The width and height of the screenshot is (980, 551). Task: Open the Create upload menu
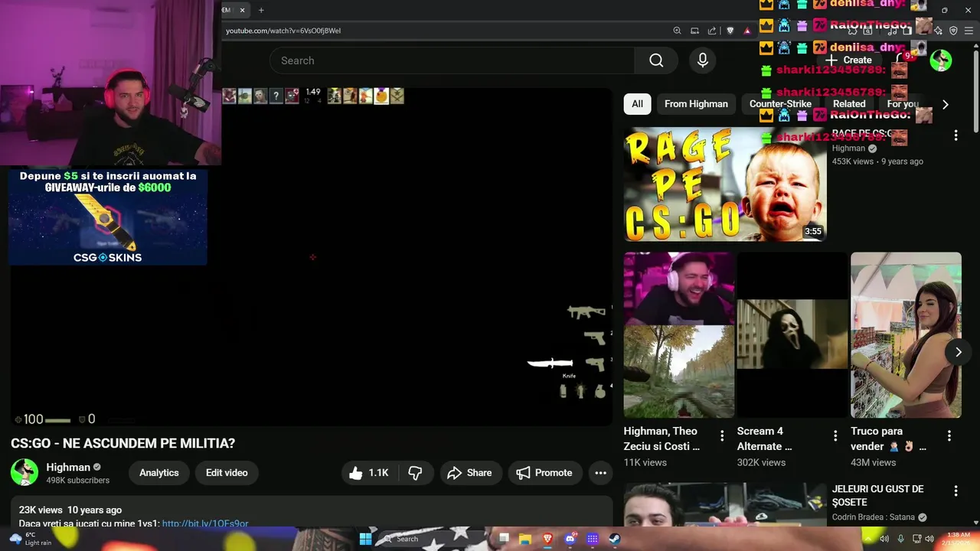pos(848,60)
